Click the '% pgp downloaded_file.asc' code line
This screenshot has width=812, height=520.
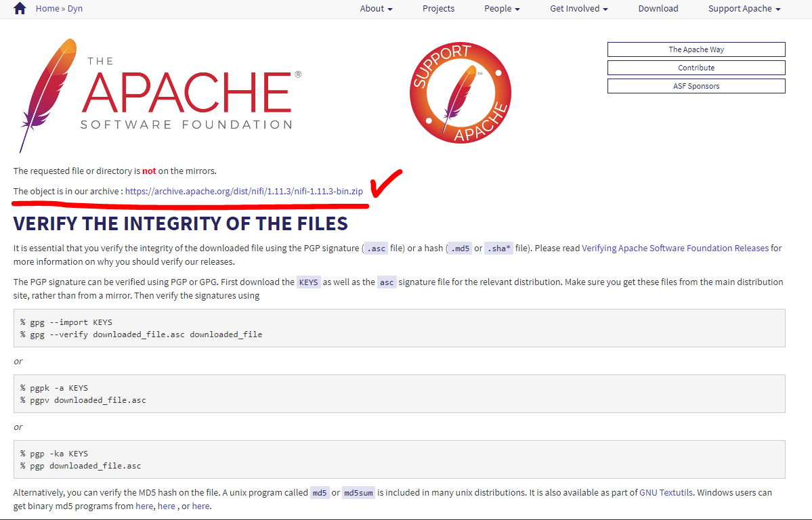coord(81,466)
